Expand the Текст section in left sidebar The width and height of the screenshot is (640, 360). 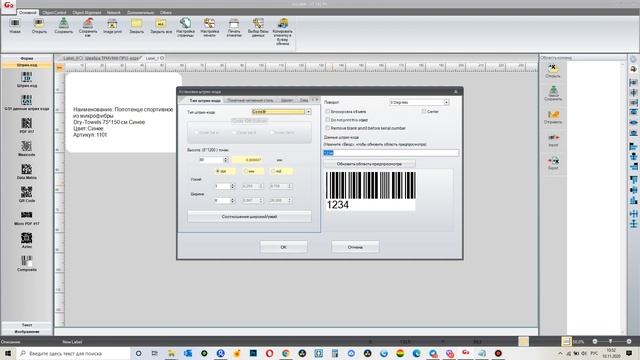point(27,325)
